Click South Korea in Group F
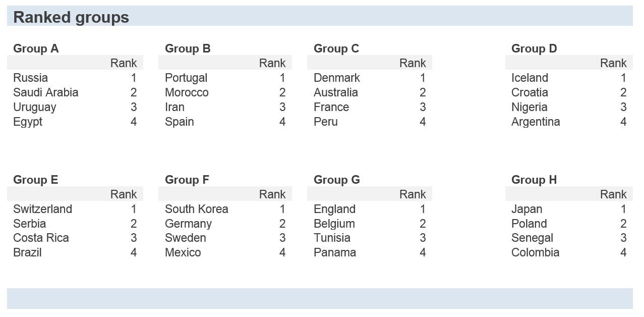 tap(197, 209)
